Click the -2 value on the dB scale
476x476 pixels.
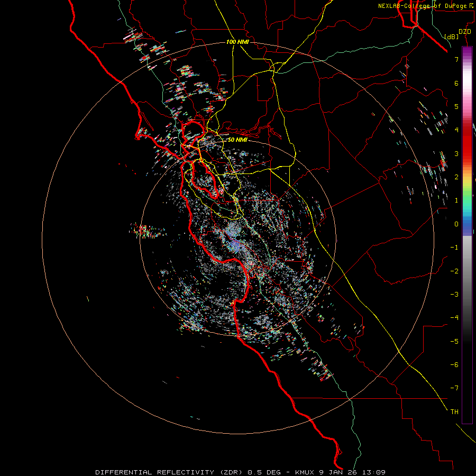pos(454,271)
